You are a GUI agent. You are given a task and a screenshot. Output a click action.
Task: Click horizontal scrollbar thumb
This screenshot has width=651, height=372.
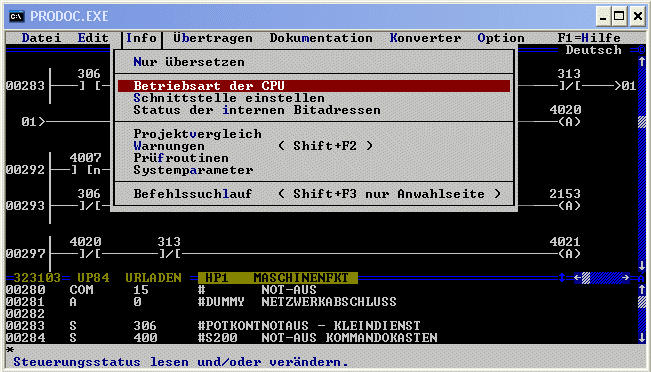586,278
